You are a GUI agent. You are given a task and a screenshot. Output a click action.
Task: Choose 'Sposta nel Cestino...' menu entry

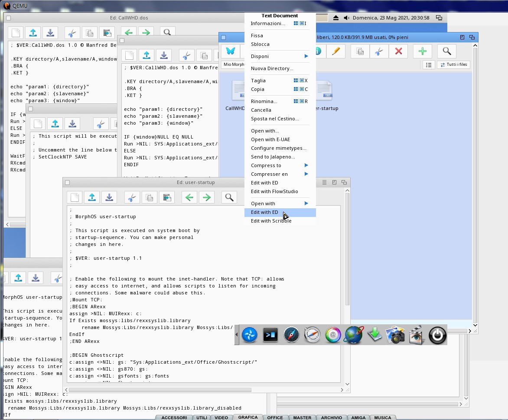(275, 119)
